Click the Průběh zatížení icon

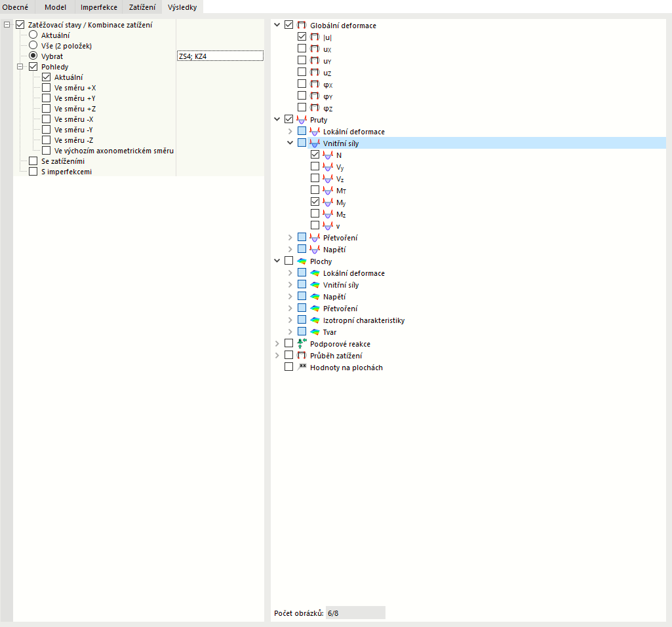tap(302, 355)
